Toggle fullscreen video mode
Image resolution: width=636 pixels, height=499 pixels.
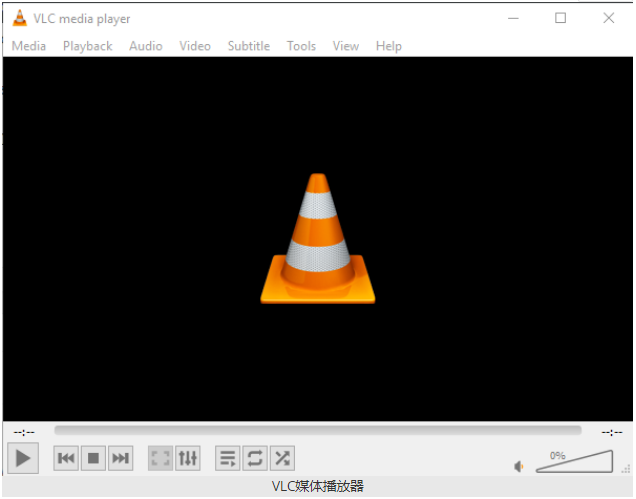point(161,459)
